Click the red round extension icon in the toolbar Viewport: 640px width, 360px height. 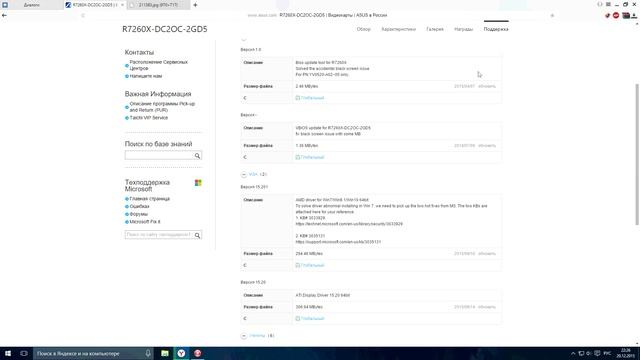point(616,16)
